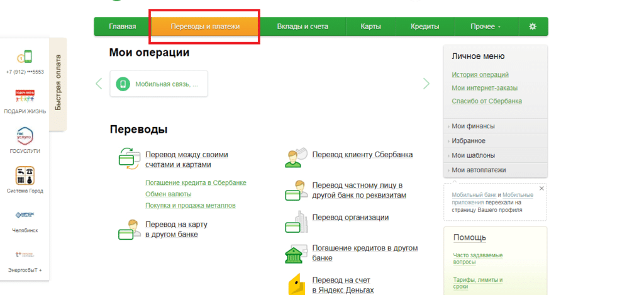This screenshot has width=644, height=295.
Task: Click the bank building loan repayment icon
Action: [x=296, y=254]
